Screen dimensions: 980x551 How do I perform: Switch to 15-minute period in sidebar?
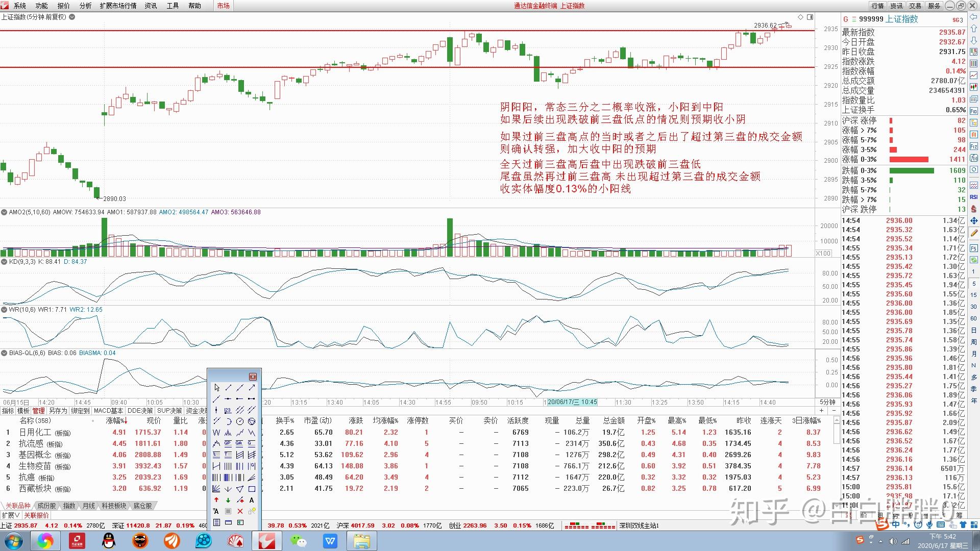[974, 295]
